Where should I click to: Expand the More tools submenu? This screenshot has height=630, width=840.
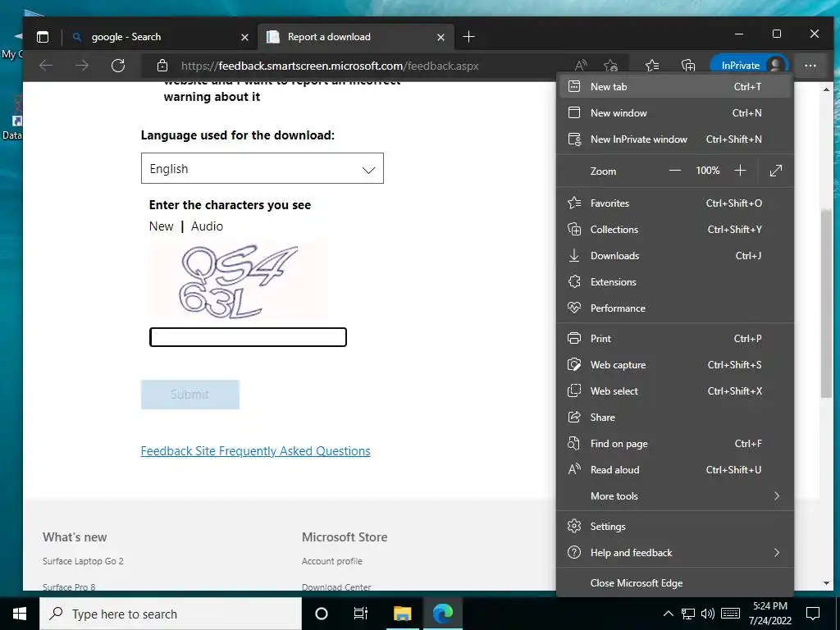point(675,496)
